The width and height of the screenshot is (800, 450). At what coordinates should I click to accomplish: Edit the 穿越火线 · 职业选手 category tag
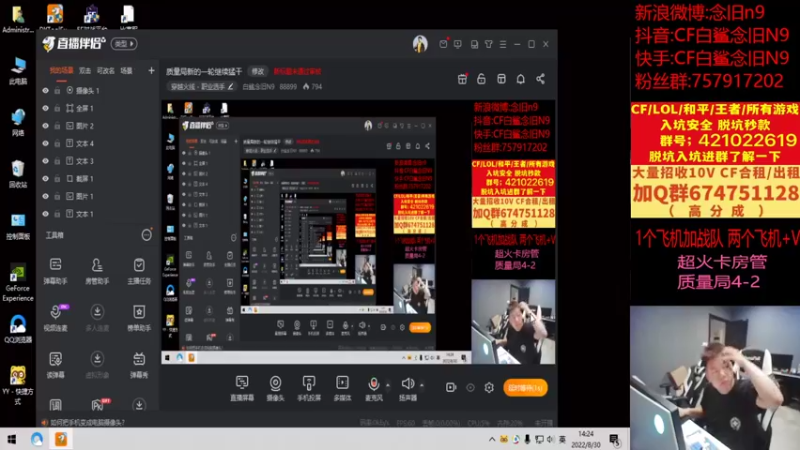tap(202, 87)
